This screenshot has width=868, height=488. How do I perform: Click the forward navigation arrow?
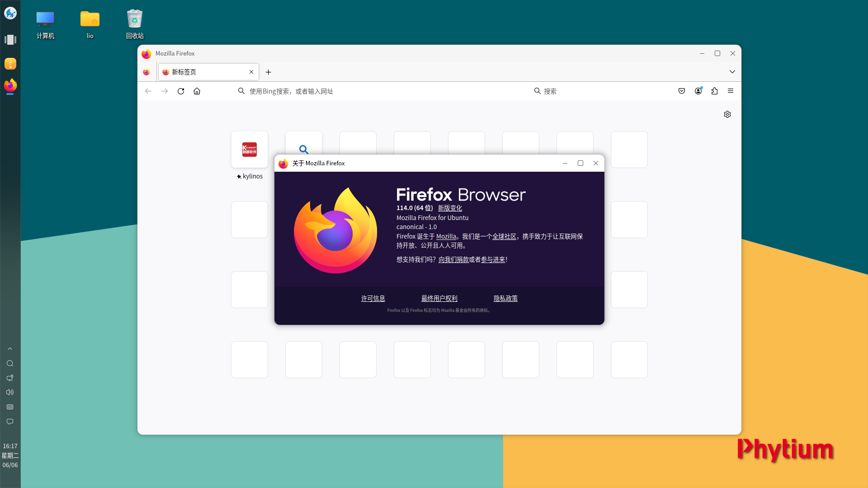(165, 91)
